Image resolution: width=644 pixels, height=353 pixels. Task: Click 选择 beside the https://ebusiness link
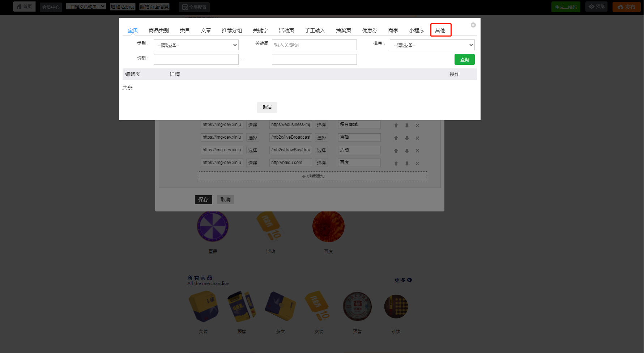click(x=321, y=125)
